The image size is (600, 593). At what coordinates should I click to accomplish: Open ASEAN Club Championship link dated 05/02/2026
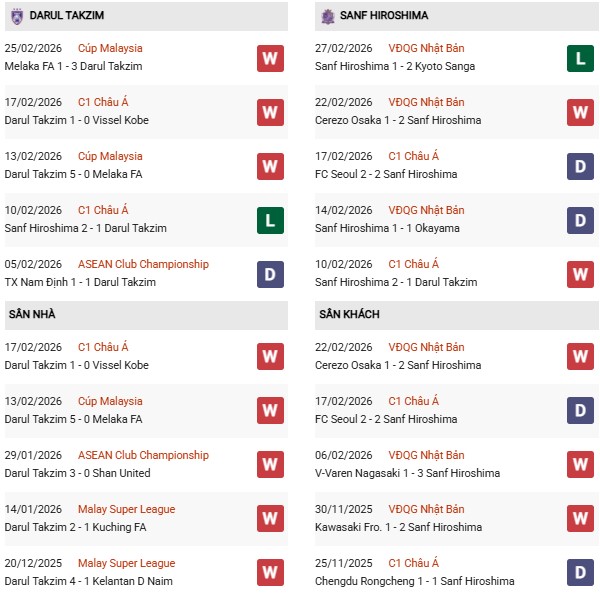(x=143, y=264)
